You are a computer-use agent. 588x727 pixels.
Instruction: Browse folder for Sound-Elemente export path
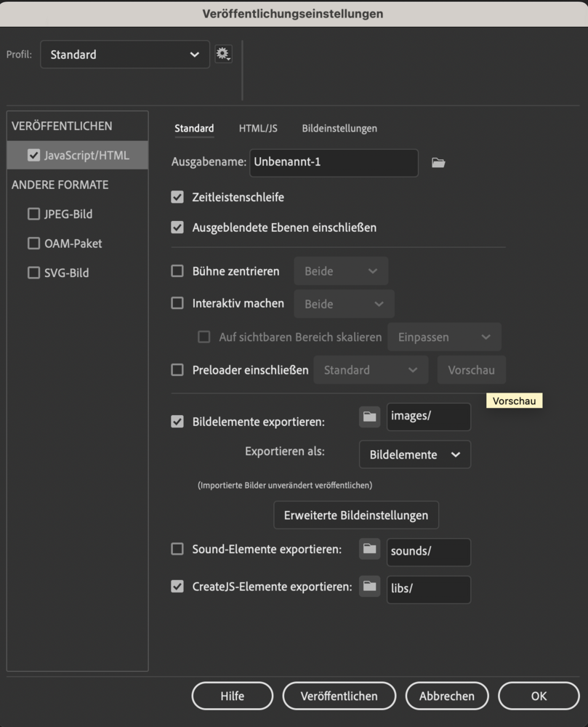click(369, 550)
